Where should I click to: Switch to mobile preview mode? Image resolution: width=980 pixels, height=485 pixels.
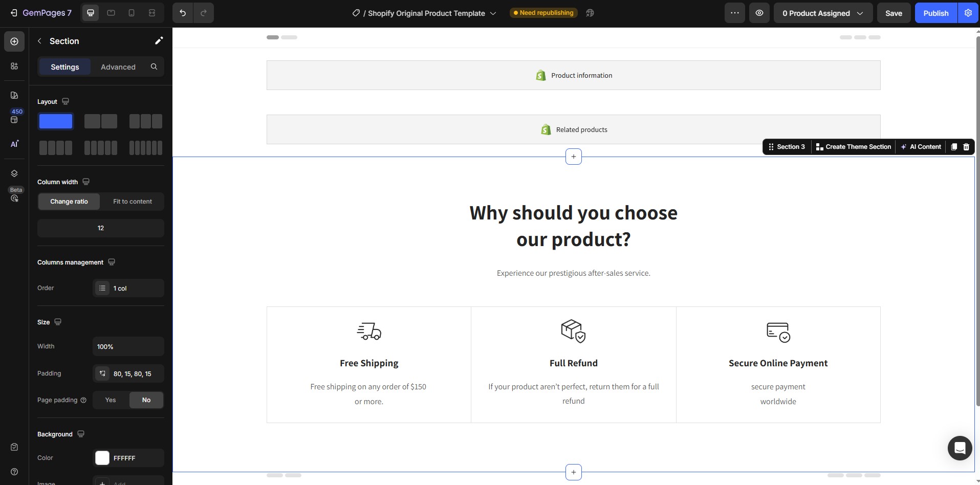[x=132, y=13]
